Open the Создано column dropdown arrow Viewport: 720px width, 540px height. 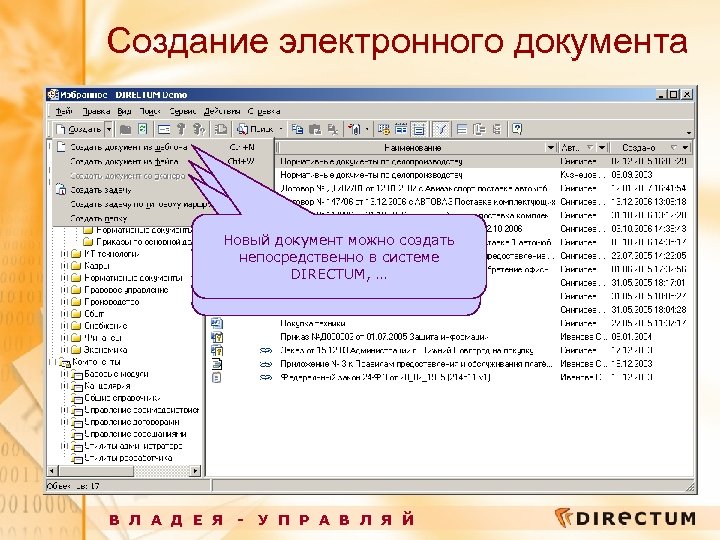click(685, 147)
